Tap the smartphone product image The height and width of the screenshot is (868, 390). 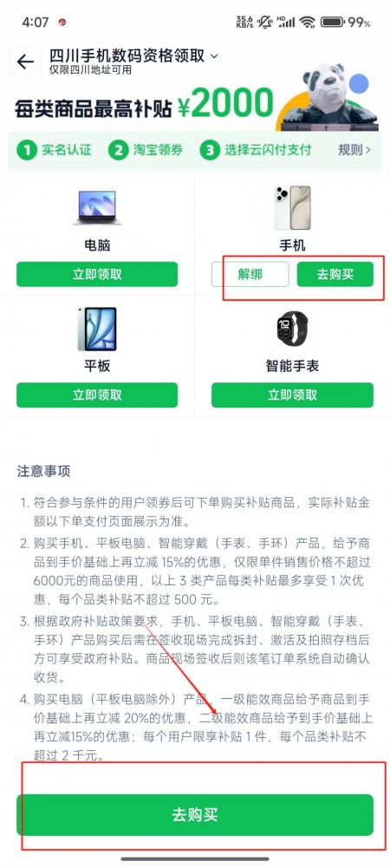point(292,207)
